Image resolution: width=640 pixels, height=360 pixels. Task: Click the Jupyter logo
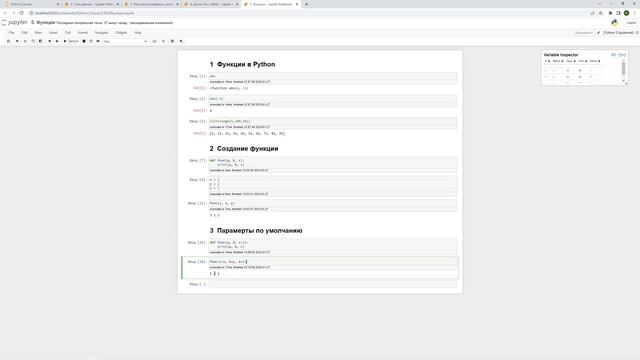click(x=14, y=22)
